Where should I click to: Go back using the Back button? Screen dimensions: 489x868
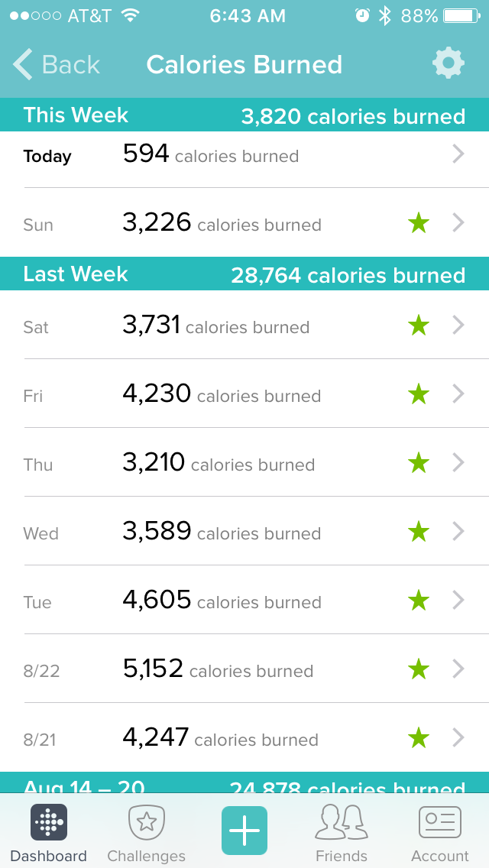click(x=57, y=64)
